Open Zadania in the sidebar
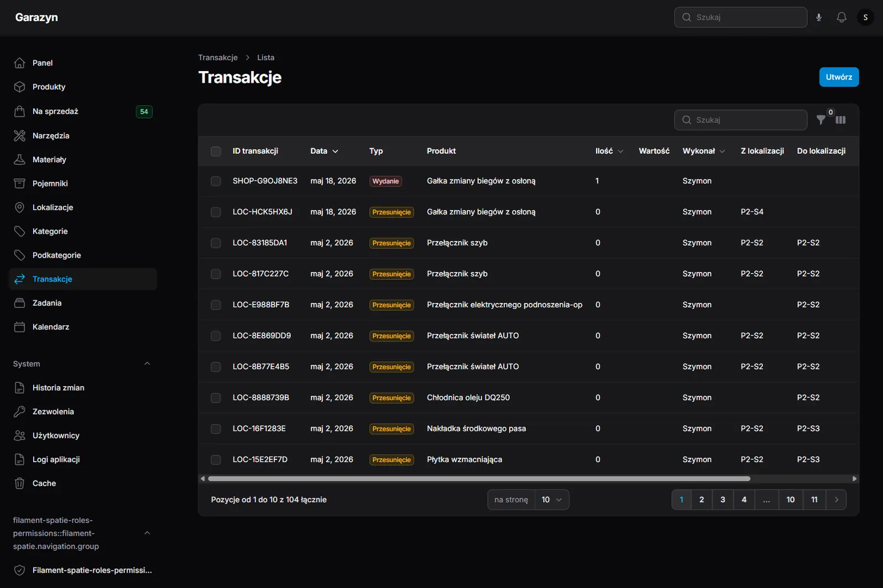The height and width of the screenshot is (588, 883). [x=83, y=303]
